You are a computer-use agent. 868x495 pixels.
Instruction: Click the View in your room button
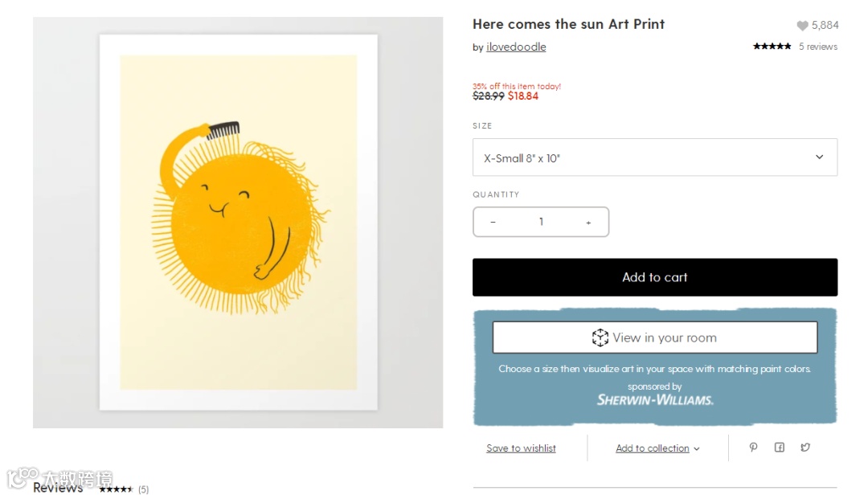tap(654, 337)
